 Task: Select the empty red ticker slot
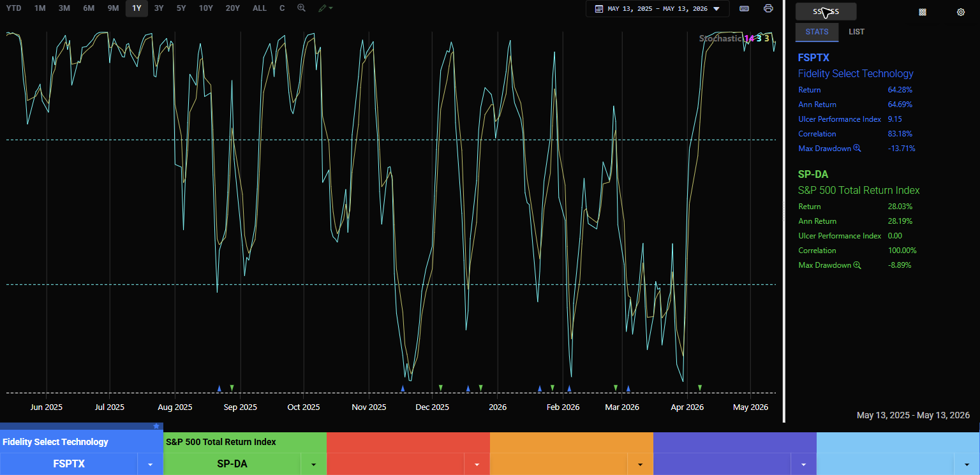pos(396,464)
